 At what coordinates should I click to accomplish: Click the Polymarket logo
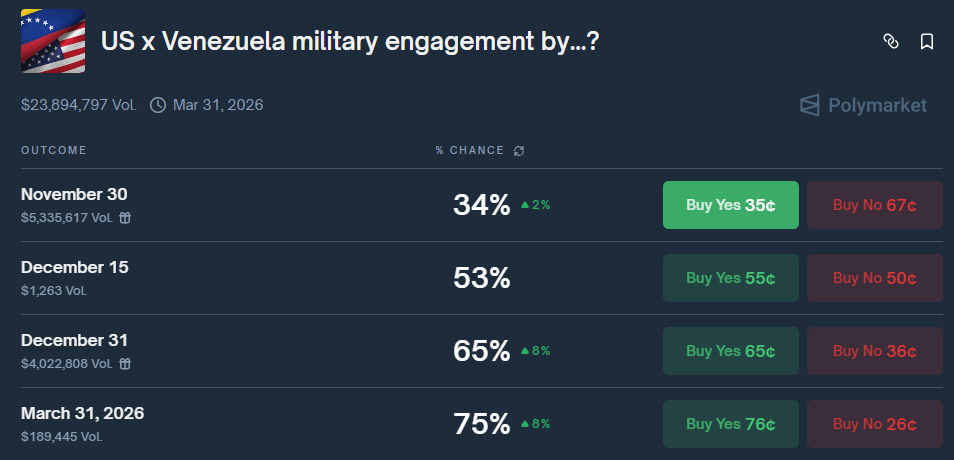pos(863,105)
